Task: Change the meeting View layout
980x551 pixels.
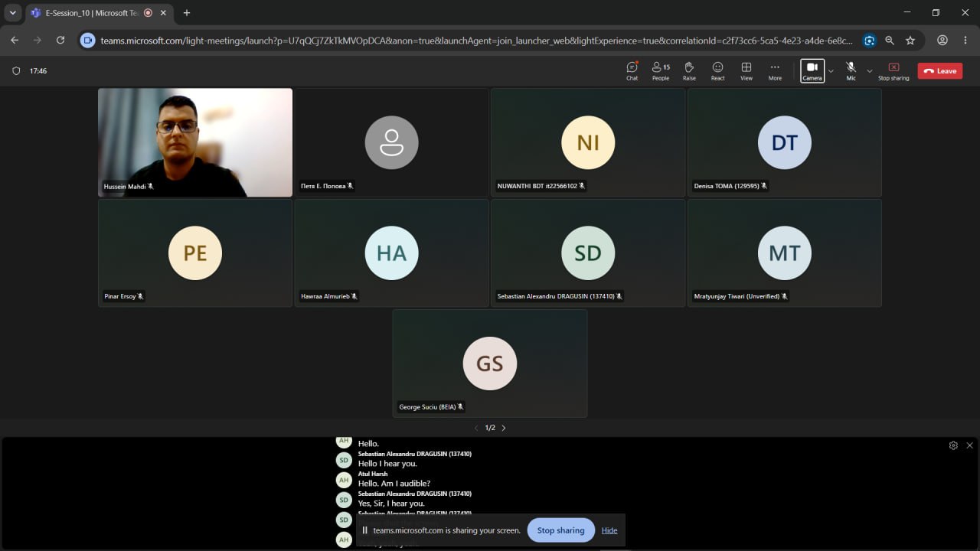Action: point(746,71)
